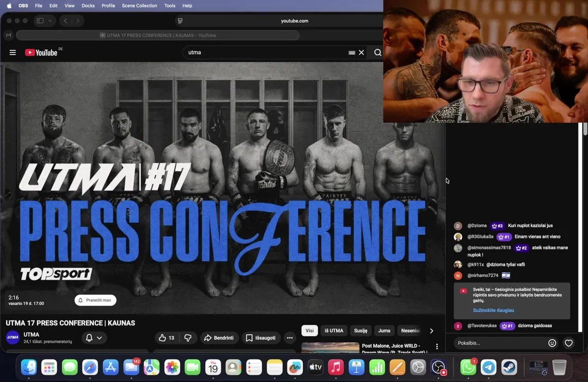The image size is (588, 382).
Task: Select the UTMA 17 PRESS CONFERENCE browser tab
Action: point(158,35)
